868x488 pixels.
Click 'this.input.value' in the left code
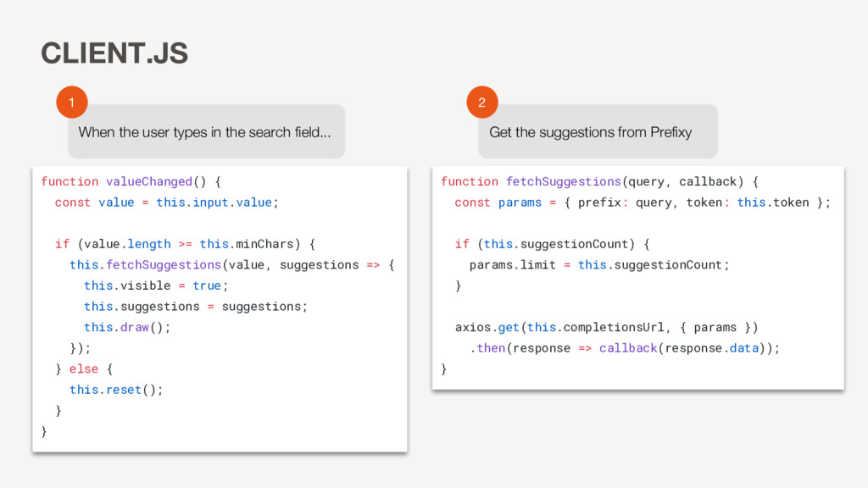coord(214,202)
